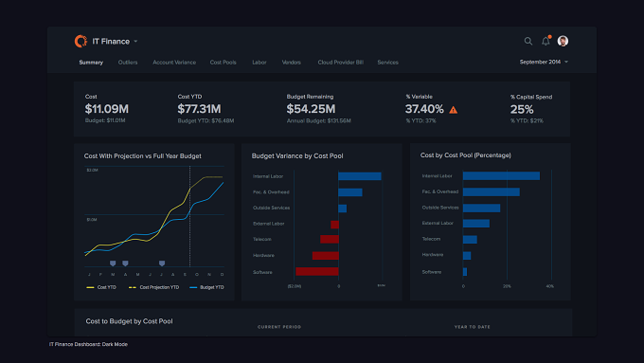This screenshot has height=363, width=644.
Task: Click the Budget YTD: $76.48M text
Action: tap(206, 121)
